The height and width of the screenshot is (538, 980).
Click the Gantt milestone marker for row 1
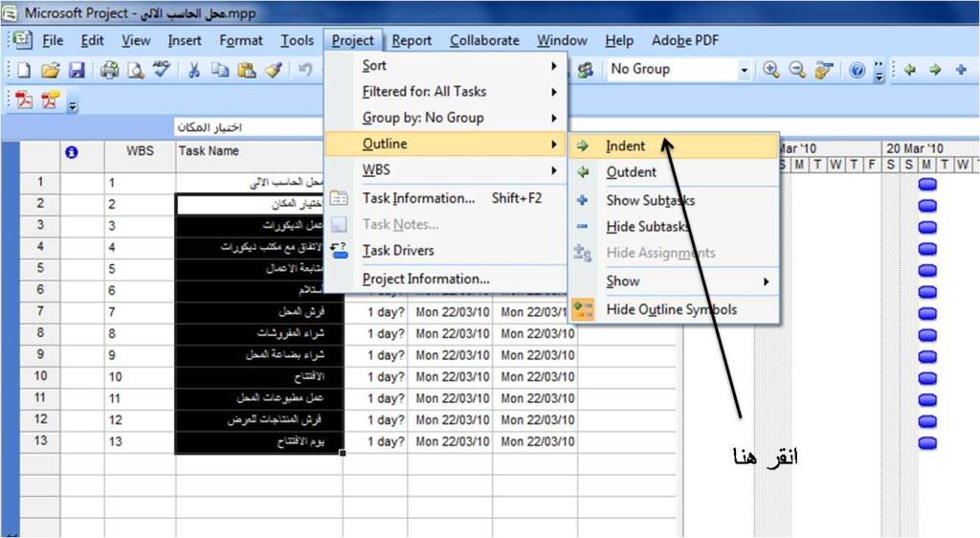pos(927,184)
